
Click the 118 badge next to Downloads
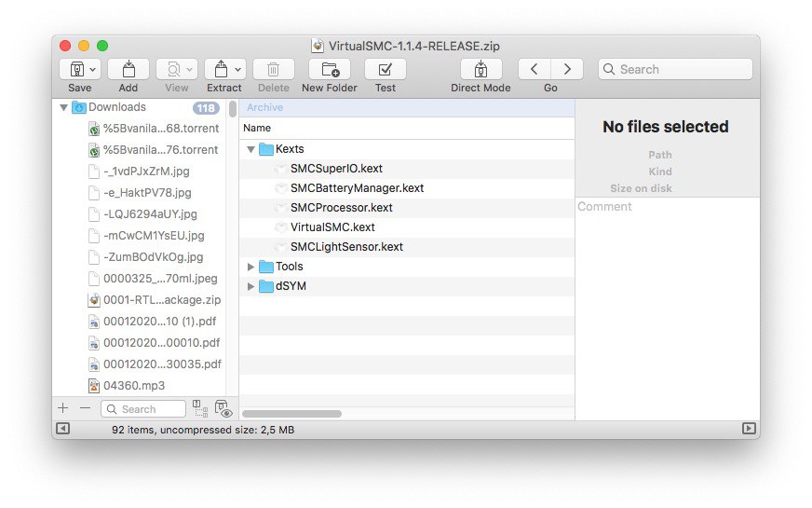[x=206, y=108]
